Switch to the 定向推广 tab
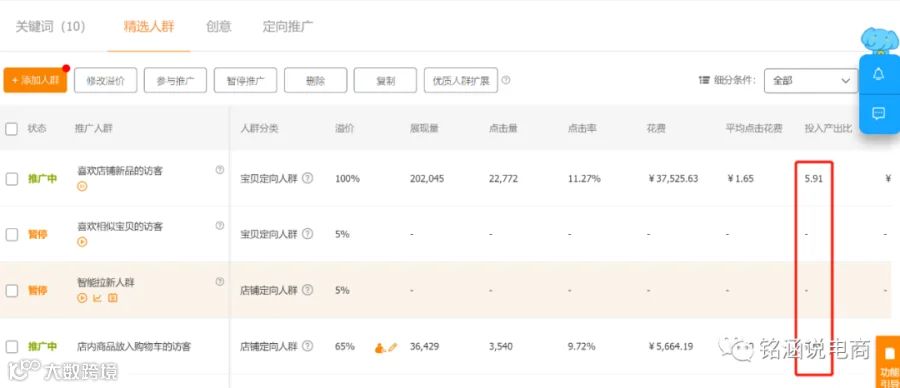This screenshot has width=900, height=388. [x=288, y=26]
